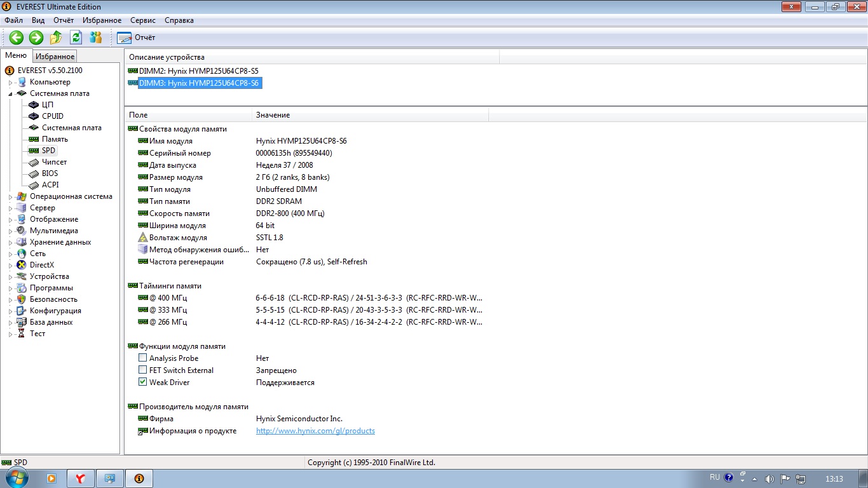
Task: Toggle the Analysis Probe checkbox
Action: coord(142,358)
